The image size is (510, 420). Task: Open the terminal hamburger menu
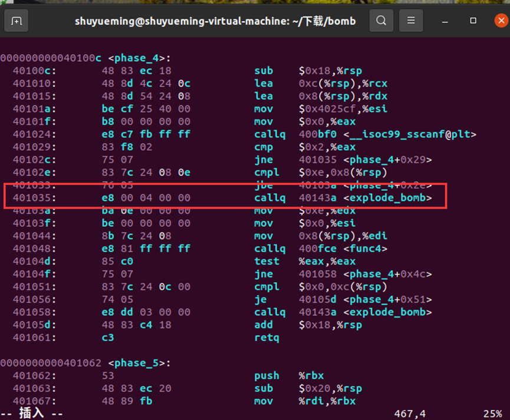410,20
